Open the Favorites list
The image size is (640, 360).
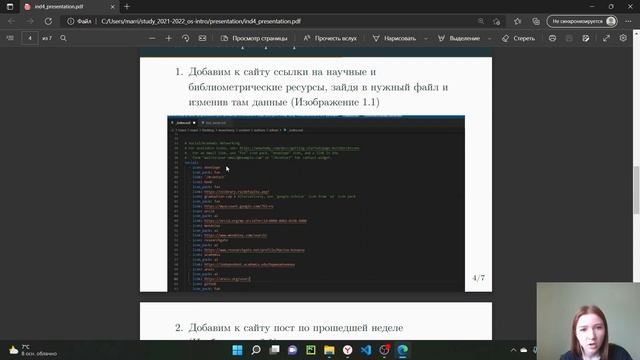518,21
